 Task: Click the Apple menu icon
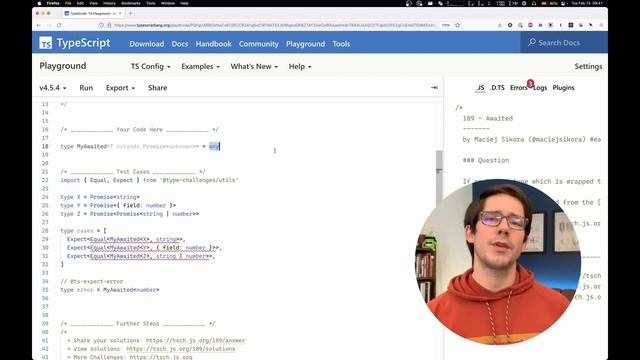[x=39, y=3]
